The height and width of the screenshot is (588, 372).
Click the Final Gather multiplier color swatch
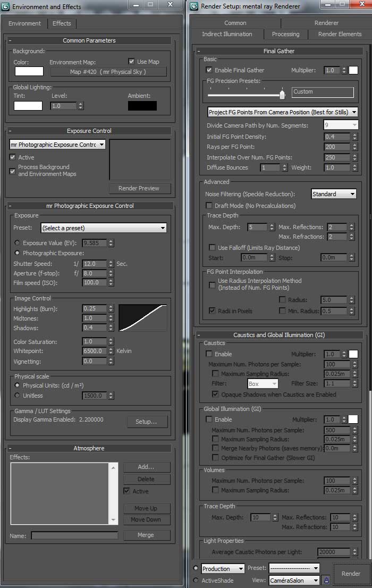click(x=353, y=70)
